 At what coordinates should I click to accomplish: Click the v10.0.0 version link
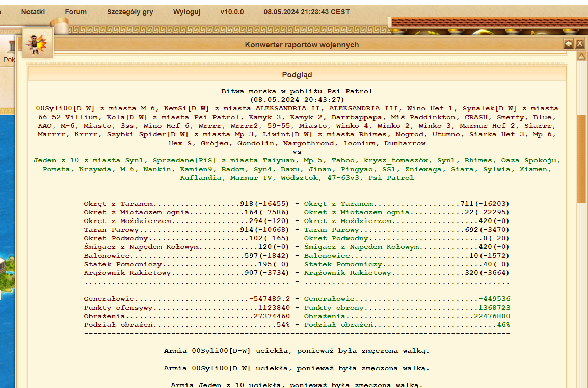click(232, 12)
